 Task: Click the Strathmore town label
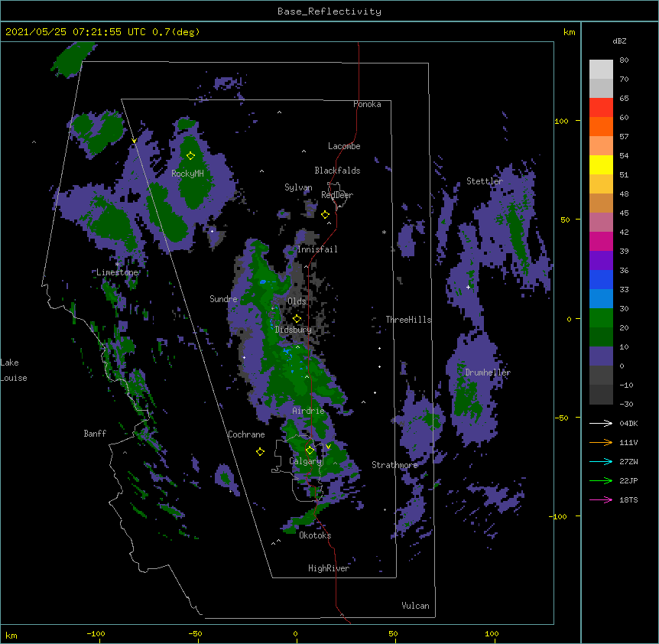tap(394, 465)
